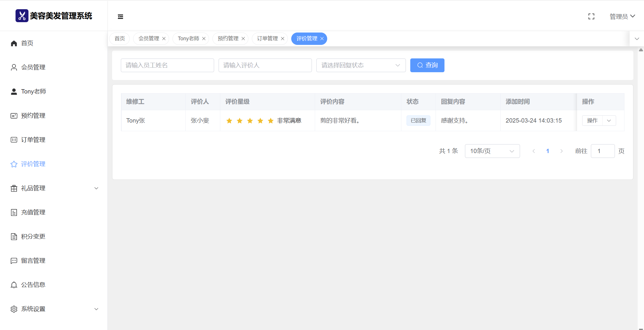The height and width of the screenshot is (330, 644).
Task: Toggle the sidebar collapse hamburger icon
Action: pyautogui.click(x=120, y=17)
